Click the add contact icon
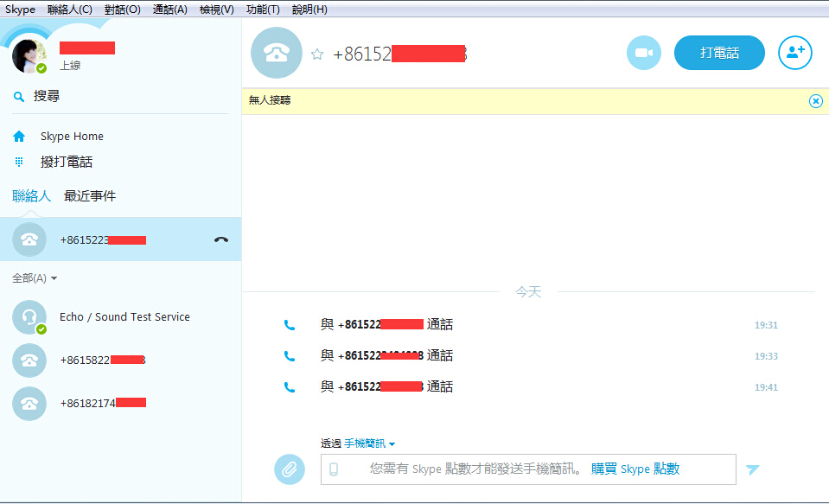 [x=794, y=53]
